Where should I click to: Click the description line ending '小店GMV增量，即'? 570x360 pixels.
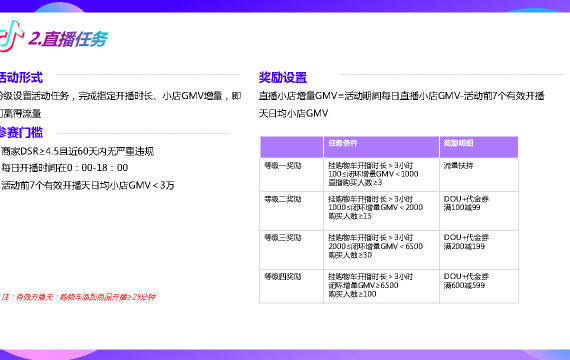click(x=120, y=96)
